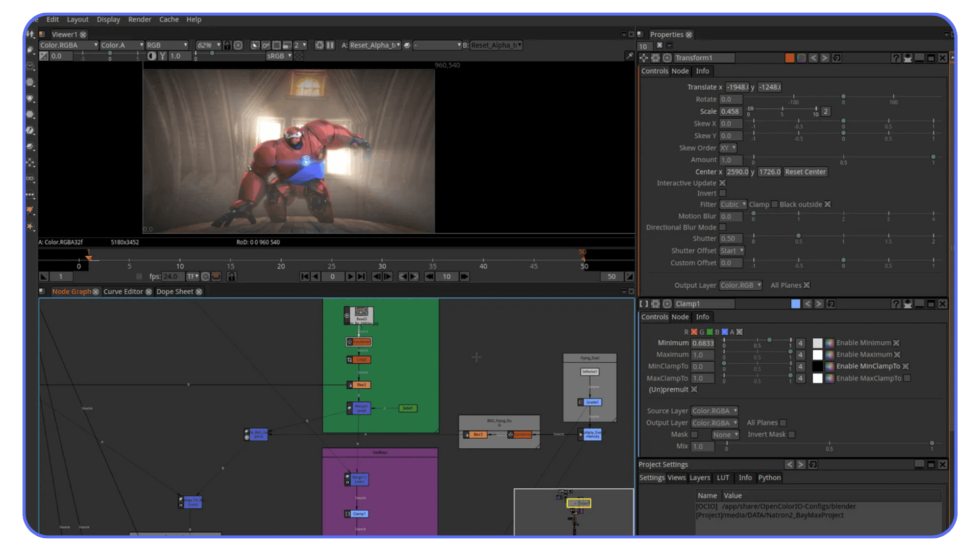980x551 pixels.
Task: Switch to the Curve Editor tab
Action: [x=124, y=291]
